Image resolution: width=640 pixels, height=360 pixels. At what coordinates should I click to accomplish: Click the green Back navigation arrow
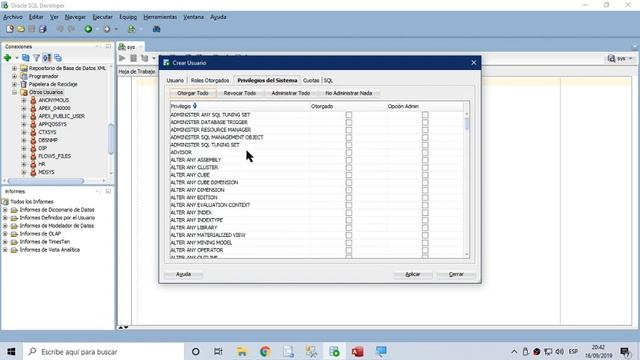(88, 29)
